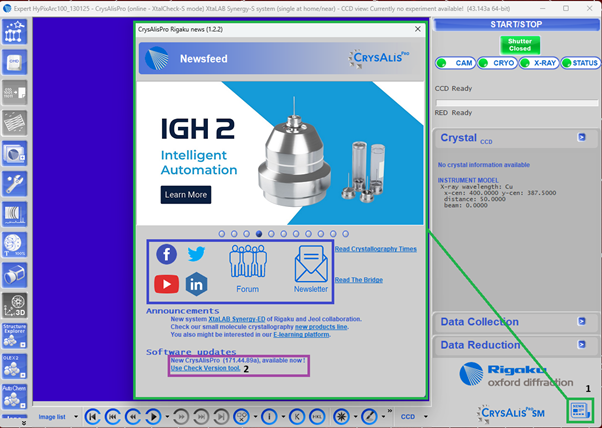The width and height of the screenshot is (602, 428).
Task: Open dropdown arrow beside the asterisk icon
Action: [356, 416]
